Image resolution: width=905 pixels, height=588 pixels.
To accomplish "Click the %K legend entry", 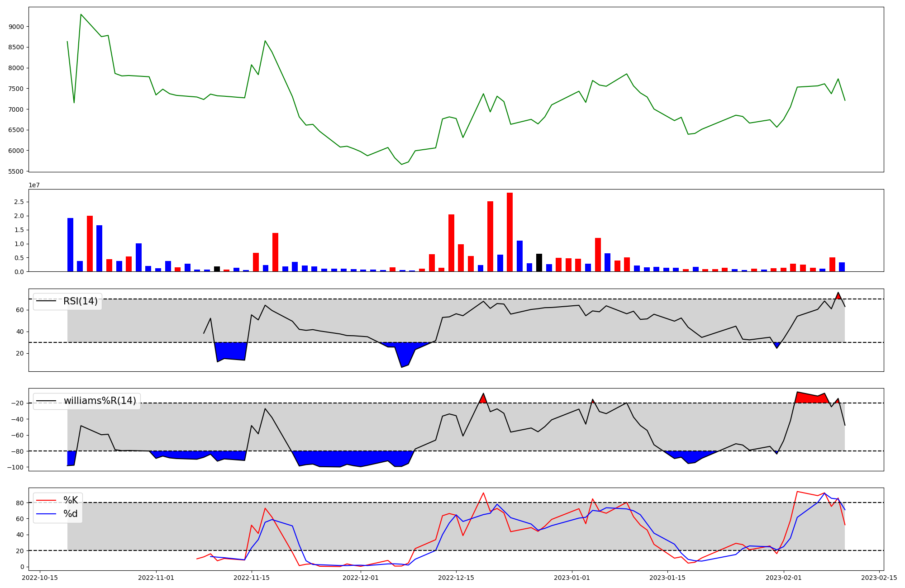I will click(71, 500).
